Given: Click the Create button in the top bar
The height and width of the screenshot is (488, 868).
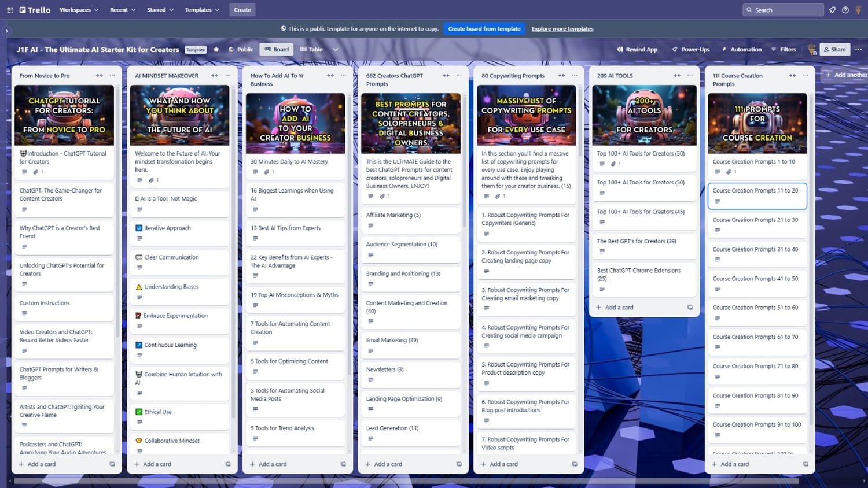Looking at the screenshot, I should pos(242,10).
